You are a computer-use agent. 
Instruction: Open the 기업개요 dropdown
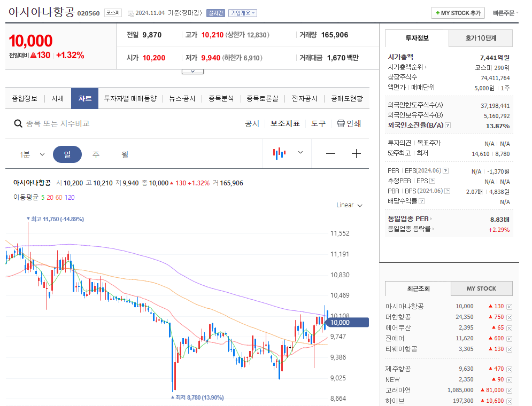pos(243,13)
